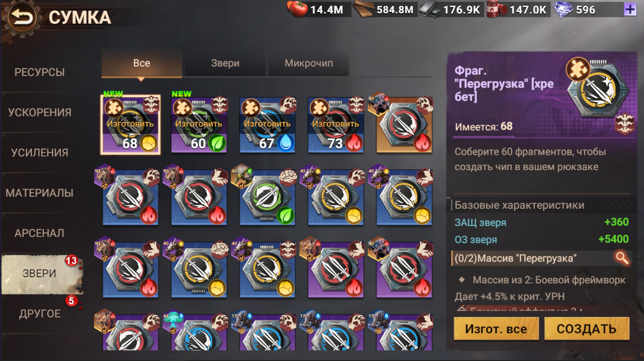Viewport: 644px width, 361px height.
Task: Switch to the Звери filter tab
Action: [x=225, y=63]
